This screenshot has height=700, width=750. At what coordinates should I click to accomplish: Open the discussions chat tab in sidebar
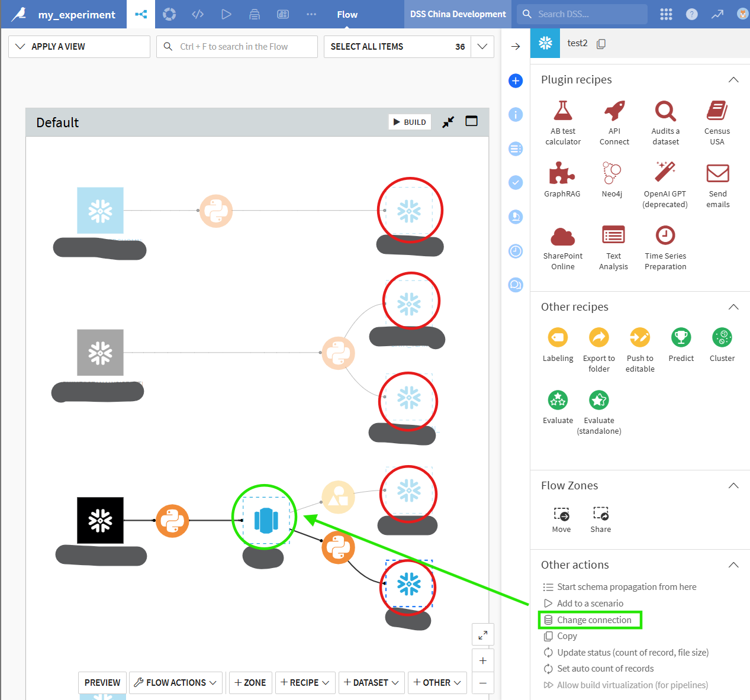(516, 285)
